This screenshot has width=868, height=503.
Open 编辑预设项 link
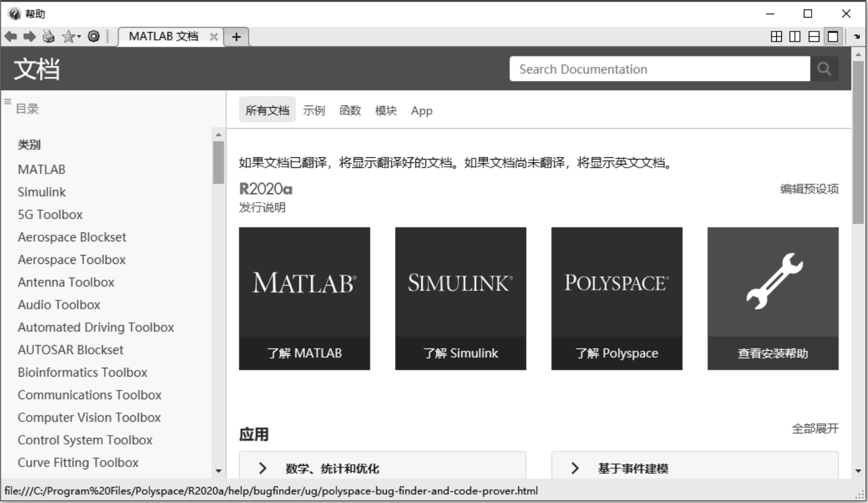[809, 189]
